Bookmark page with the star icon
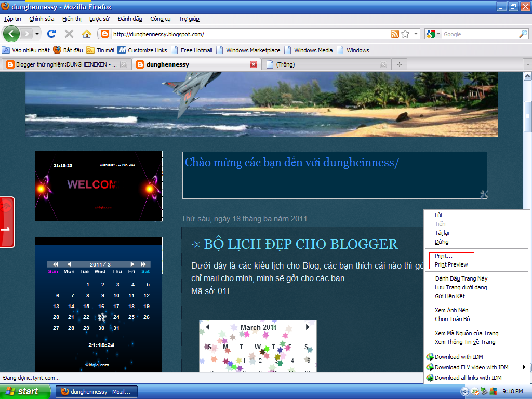Image resolution: width=532 pixels, height=399 pixels. click(x=405, y=34)
